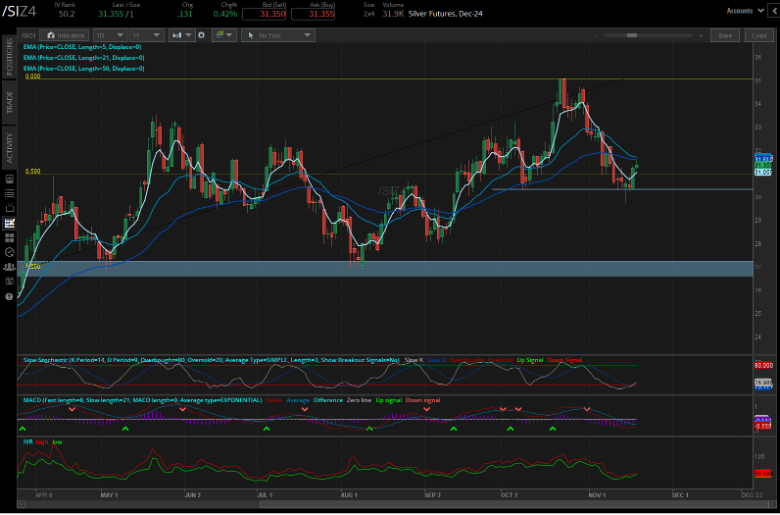The image size is (780, 515).
Task: Switch to the Activity side tab
Action: pos(9,147)
